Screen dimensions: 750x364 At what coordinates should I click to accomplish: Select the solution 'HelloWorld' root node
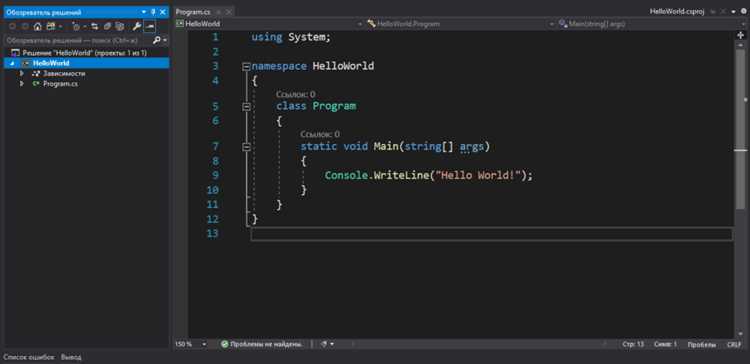click(85, 53)
